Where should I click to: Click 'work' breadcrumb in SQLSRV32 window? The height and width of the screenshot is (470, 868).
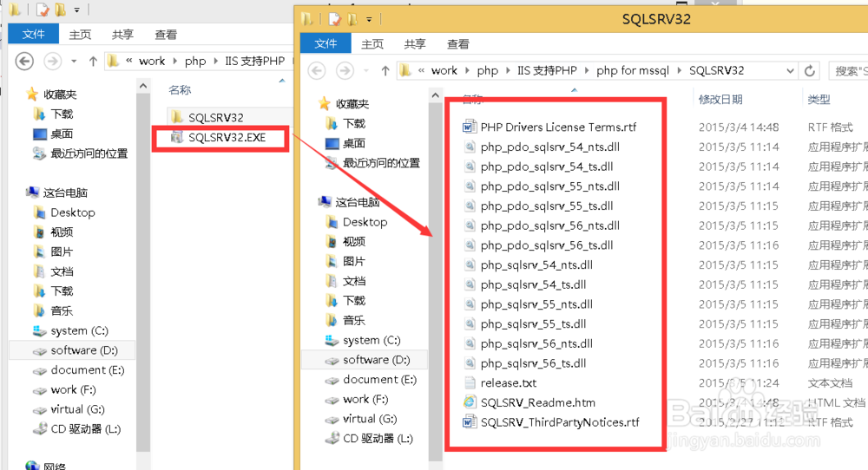pyautogui.click(x=444, y=71)
